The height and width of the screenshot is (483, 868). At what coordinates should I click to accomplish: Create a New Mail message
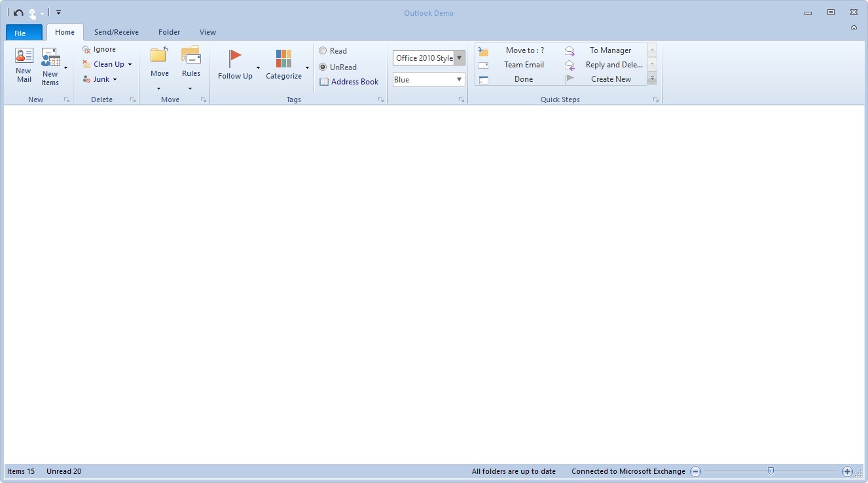24,65
